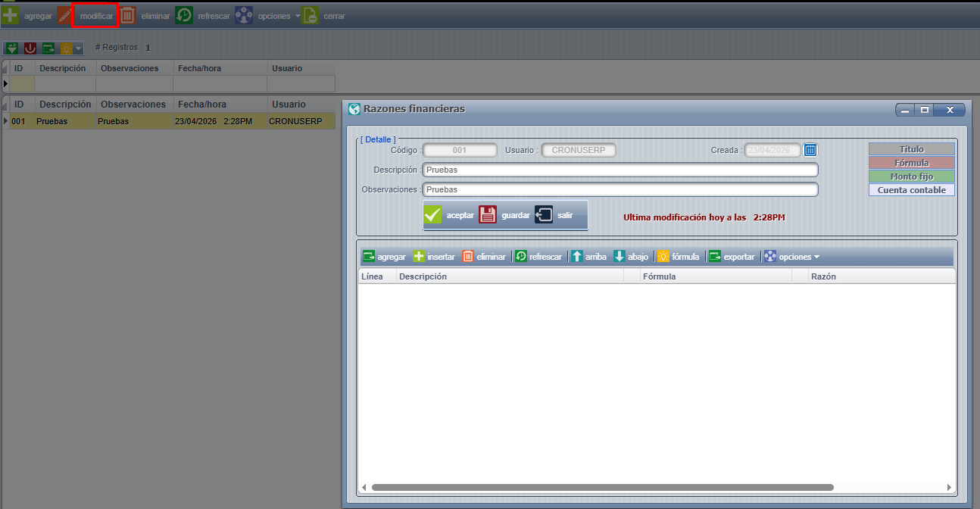Click the aceptar checkmark button
The height and width of the screenshot is (509, 980).
click(449, 215)
